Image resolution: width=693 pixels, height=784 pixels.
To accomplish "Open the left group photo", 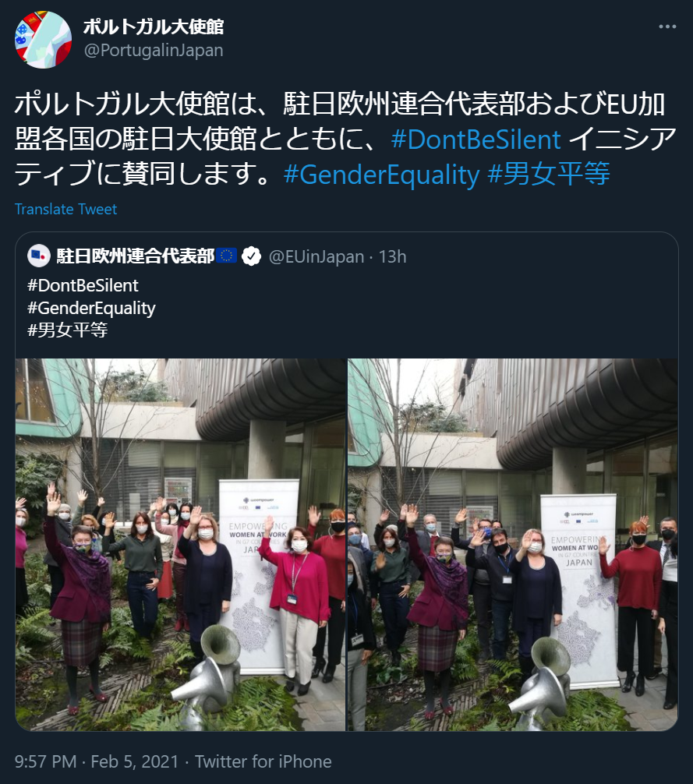I will [181, 545].
